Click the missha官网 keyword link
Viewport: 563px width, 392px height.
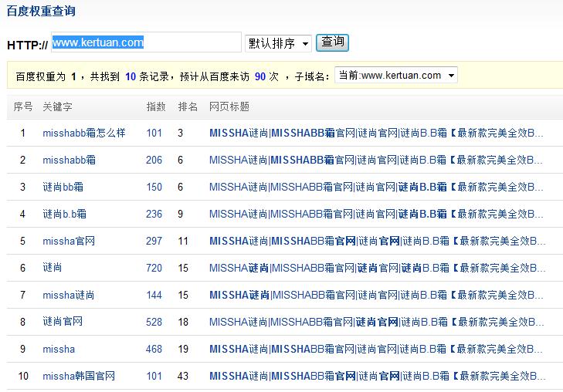tap(69, 241)
